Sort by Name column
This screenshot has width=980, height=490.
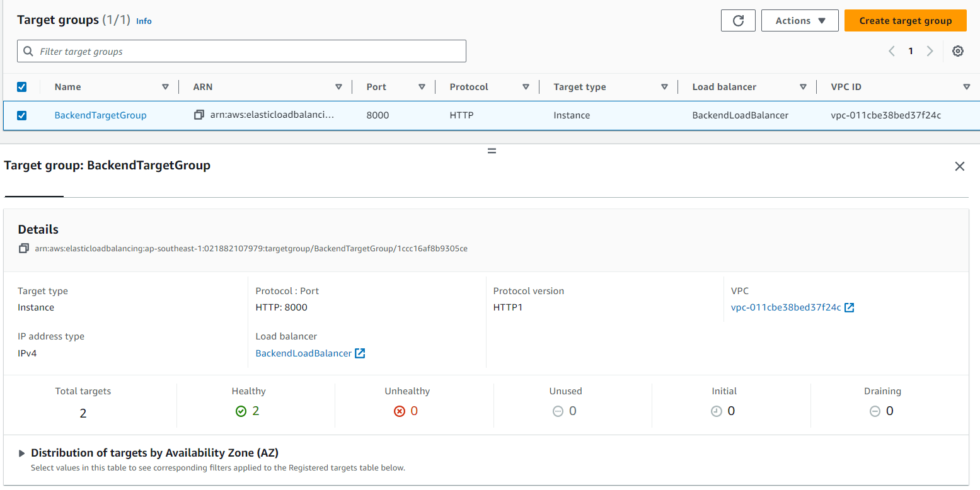[166, 87]
